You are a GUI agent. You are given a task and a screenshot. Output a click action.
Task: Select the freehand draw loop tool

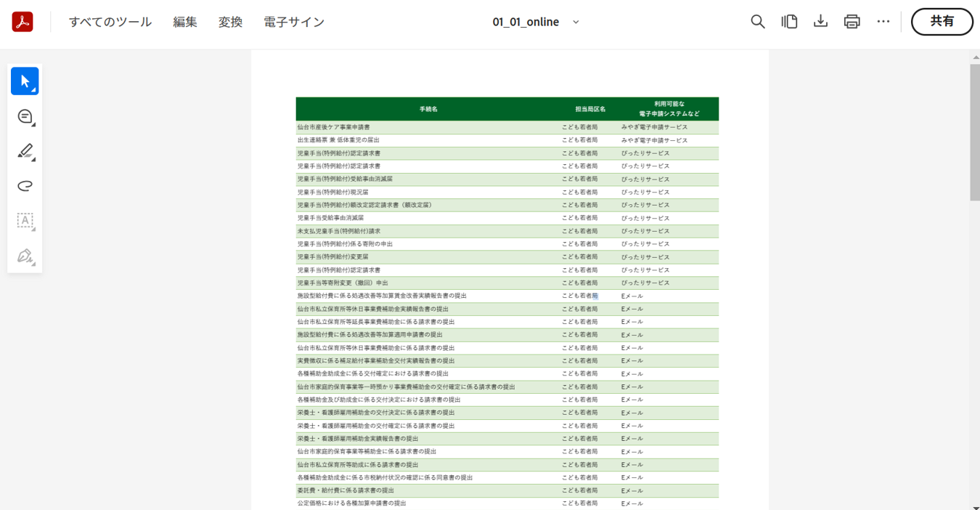[x=25, y=186]
